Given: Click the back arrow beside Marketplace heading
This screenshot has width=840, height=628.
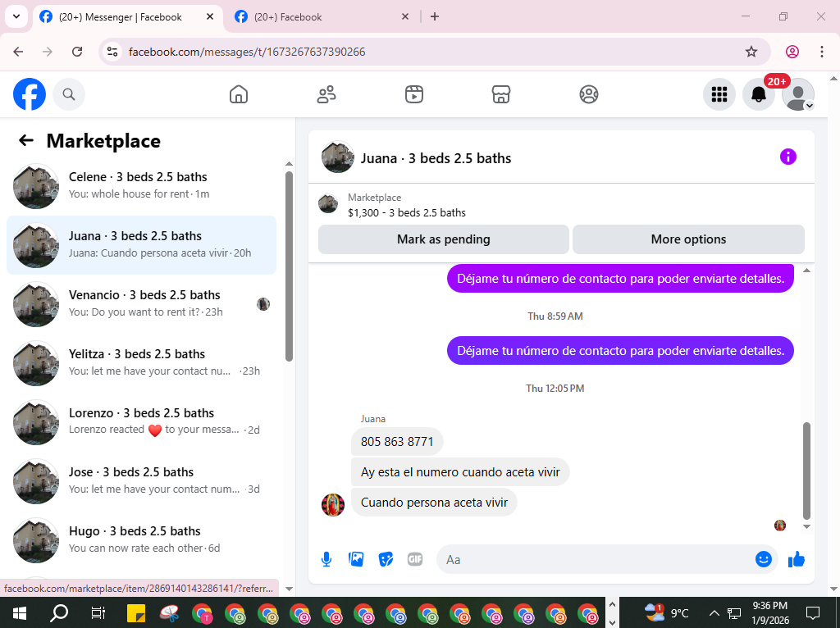Looking at the screenshot, I should 25,140.
